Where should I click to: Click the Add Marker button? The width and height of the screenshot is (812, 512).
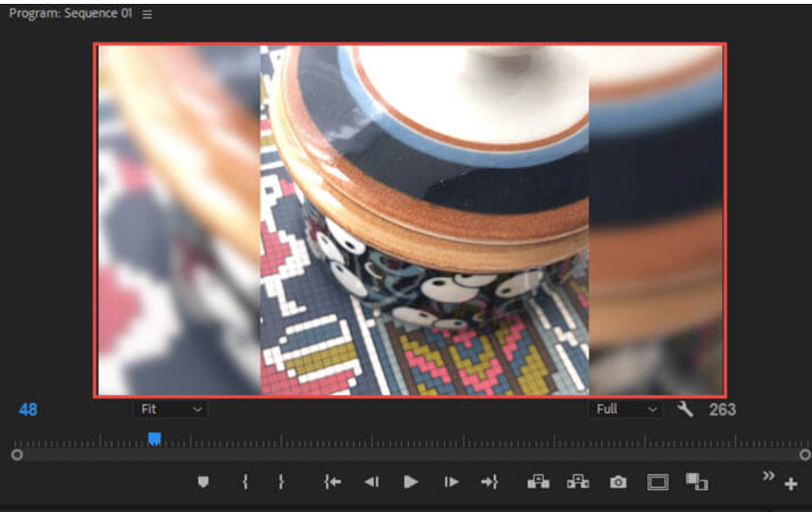point(203,483)
